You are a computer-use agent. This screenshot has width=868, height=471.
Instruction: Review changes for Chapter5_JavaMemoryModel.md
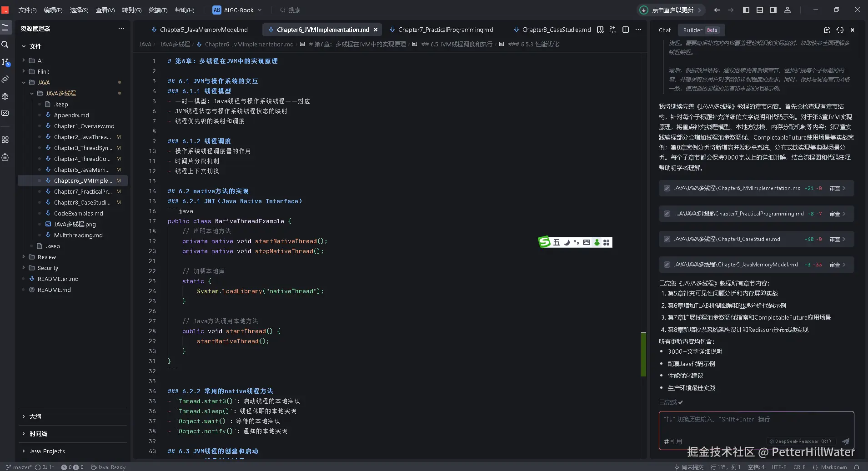point(837,265)
